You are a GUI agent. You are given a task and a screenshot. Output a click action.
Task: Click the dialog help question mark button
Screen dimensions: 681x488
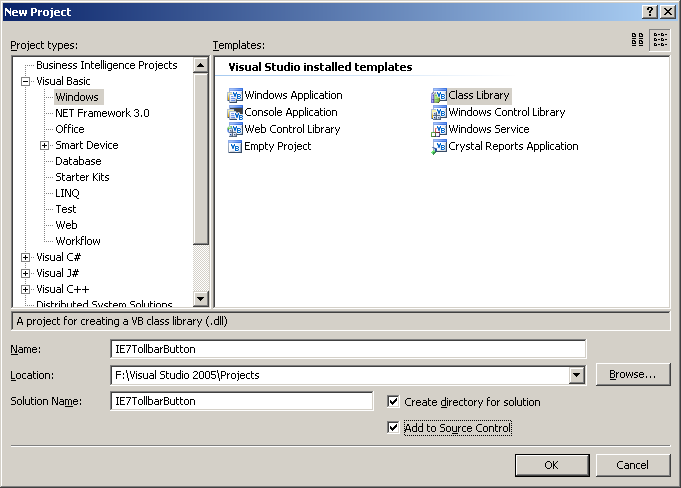click(649, 12)
